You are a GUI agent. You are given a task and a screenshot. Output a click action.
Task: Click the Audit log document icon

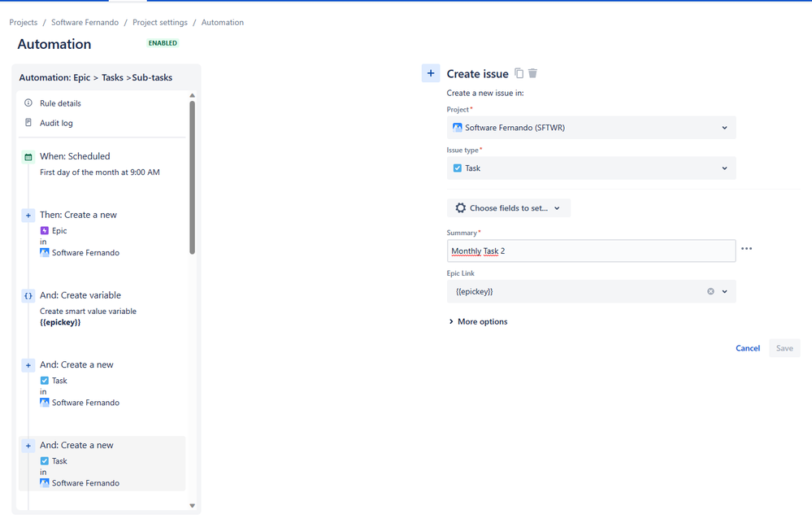point(28,123)
